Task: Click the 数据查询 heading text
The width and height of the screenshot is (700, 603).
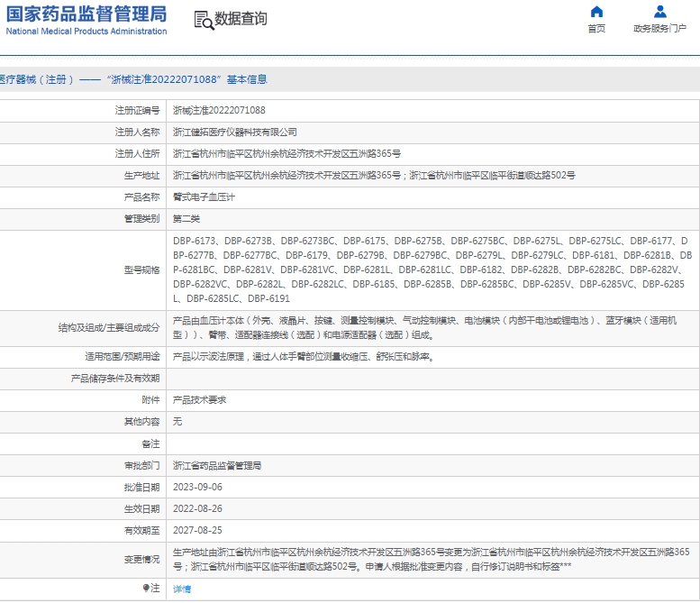Action: pos(241,19)
